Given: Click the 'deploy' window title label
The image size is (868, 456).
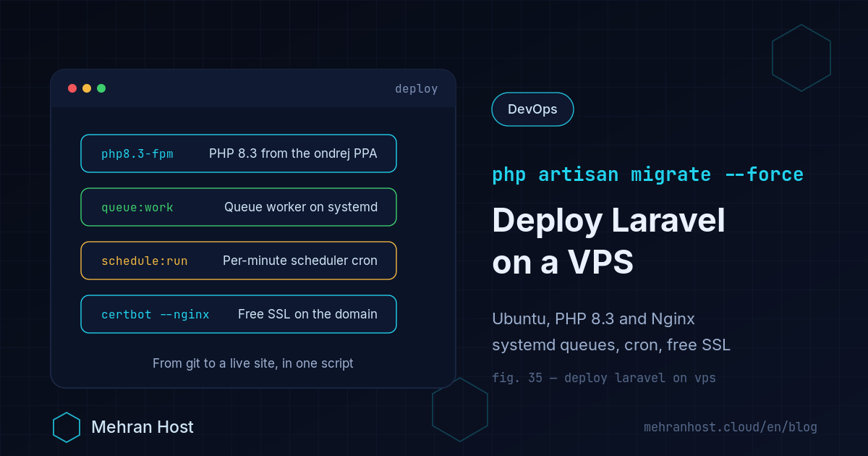Looking at the screenshot, I should click(417, 89).
